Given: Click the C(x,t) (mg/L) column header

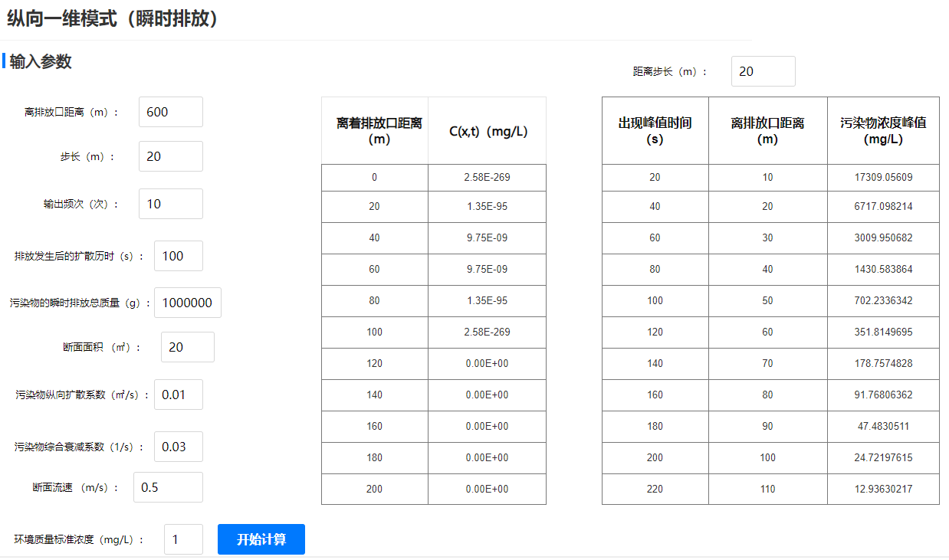Looking at the screenshot, I should click(487, 131).
